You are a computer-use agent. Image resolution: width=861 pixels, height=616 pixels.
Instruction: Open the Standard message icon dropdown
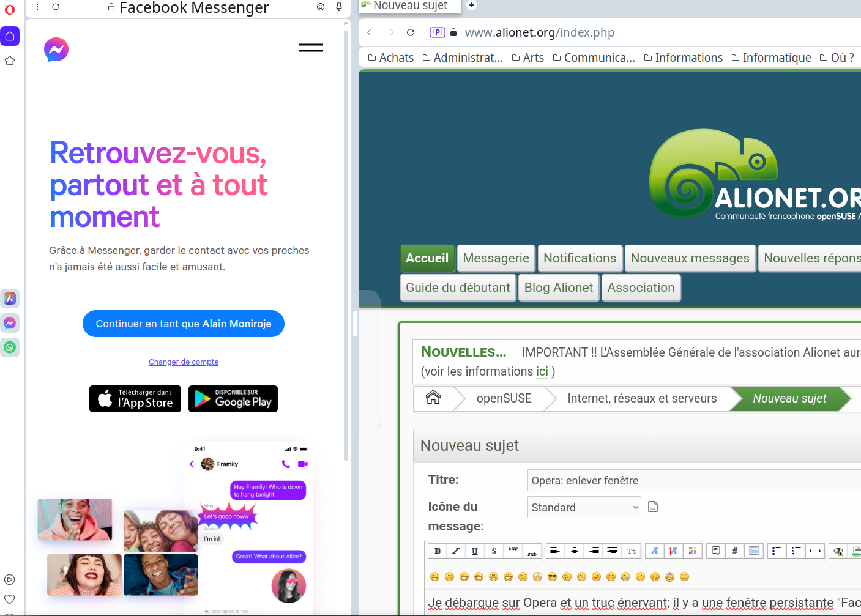[584, 507]
